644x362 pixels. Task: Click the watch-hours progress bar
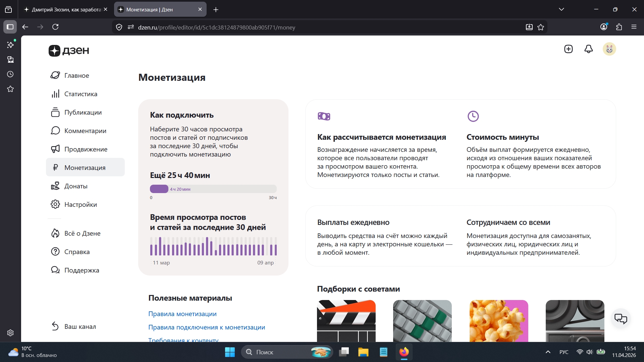click(213, 189)
